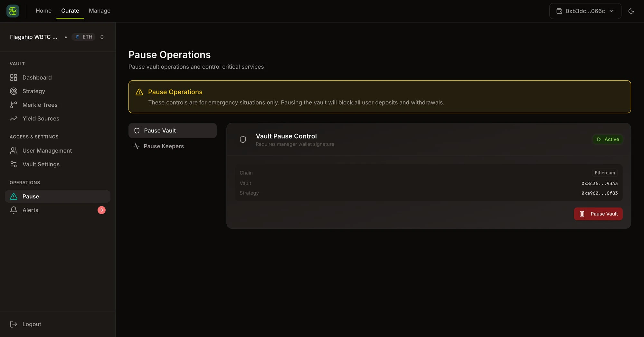
Task: Click the Vault Settings sliders icon
Action: click(x=14, y=164)
